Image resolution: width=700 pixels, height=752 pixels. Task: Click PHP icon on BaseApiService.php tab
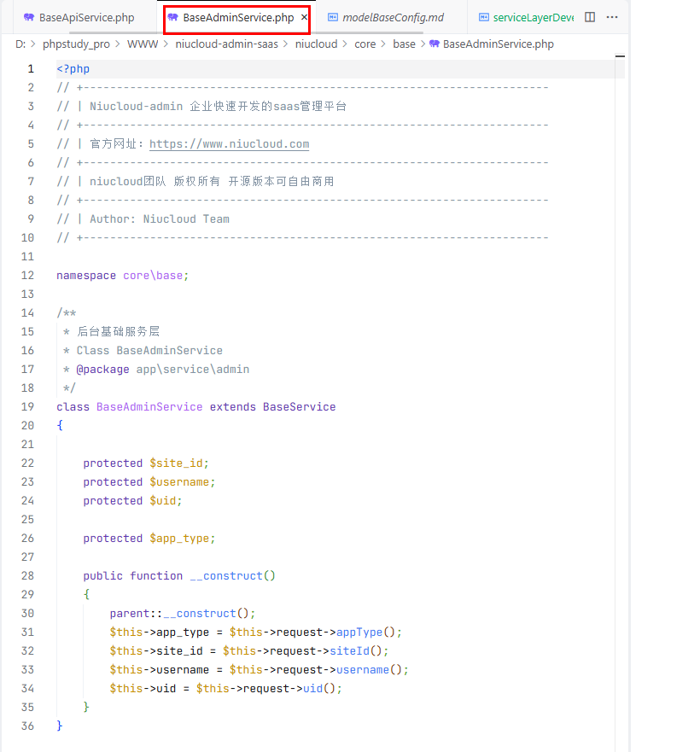[29, 17]
